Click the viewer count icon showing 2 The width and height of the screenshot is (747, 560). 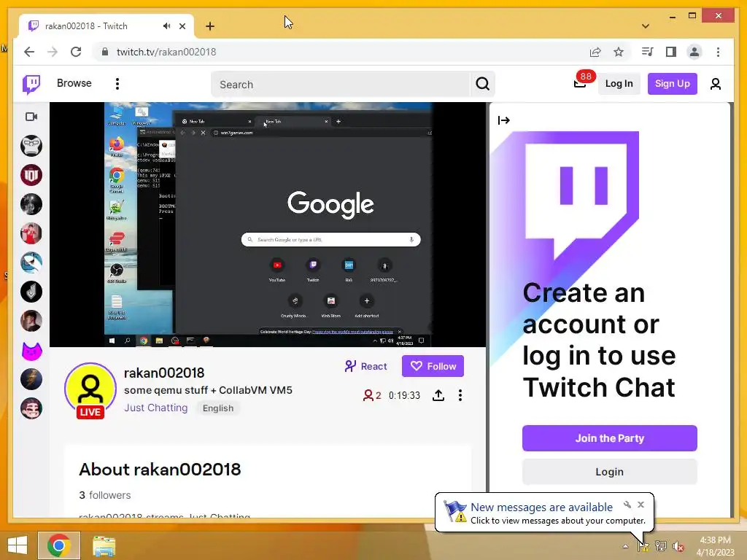tap(372, 395)
